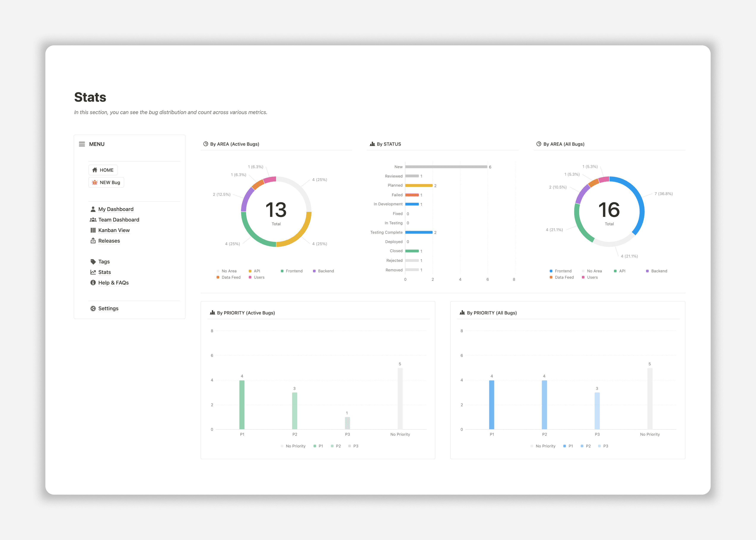Select the share icon next to Releases
Screen dimensions: 756x540
tap(93, 240)
